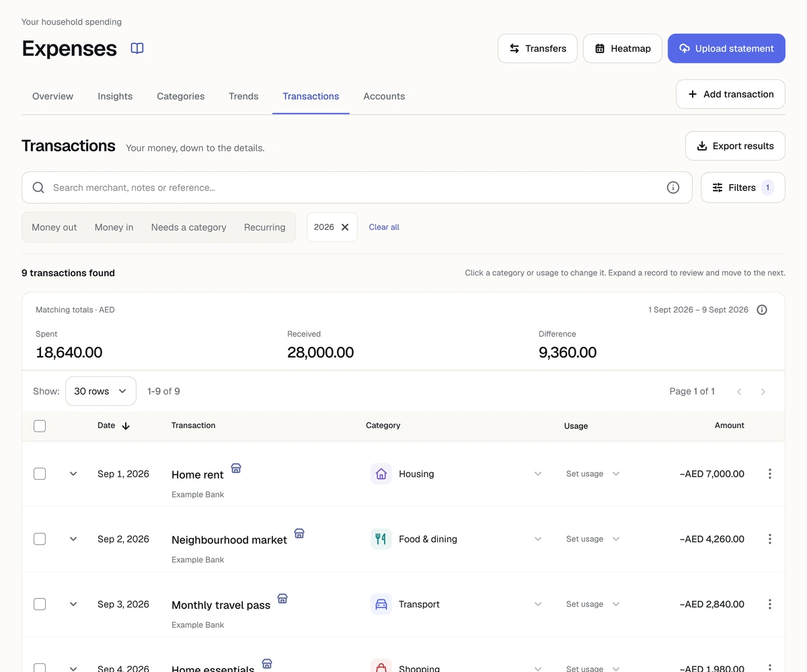Remove the 2026 filter chip
The width and height of the screenshot is (807, 672).
[345, 227]
